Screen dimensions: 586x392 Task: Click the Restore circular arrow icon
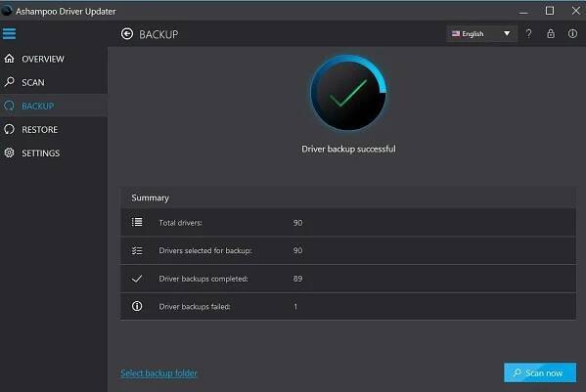point(10,129)
